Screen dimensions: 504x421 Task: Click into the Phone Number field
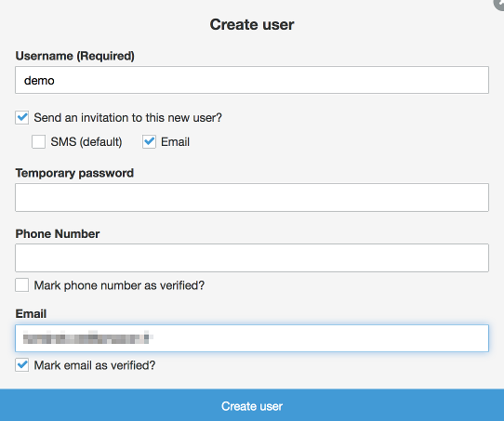[252, 257]
